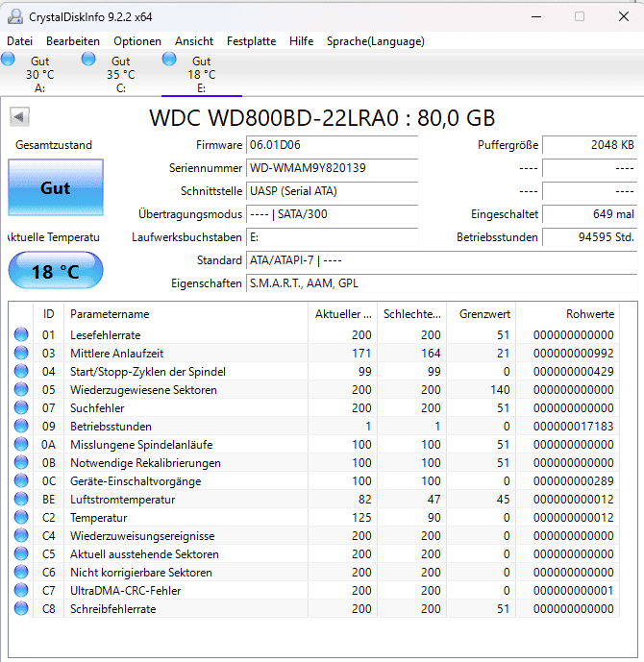This screenshot has width=644, height=662.
Task: Click the Schnittstelle field UASP (Serial ATA)
Action: (x=332, y=191)
